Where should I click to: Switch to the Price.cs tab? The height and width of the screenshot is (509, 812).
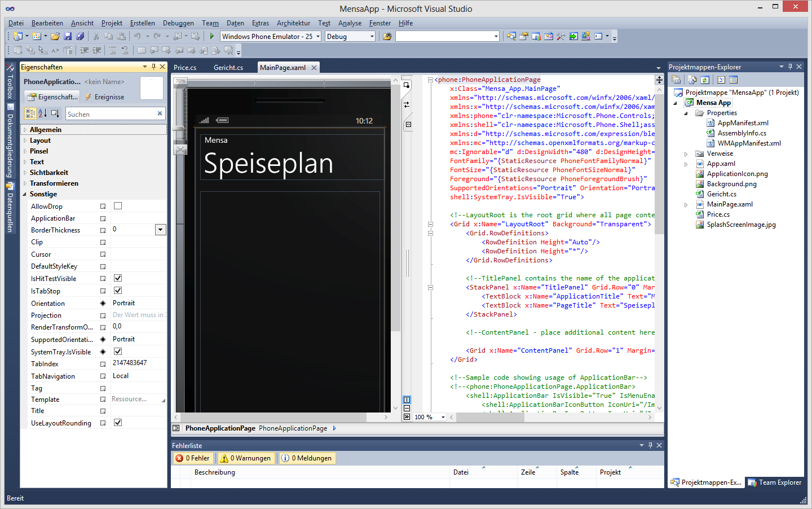[185, 67]
